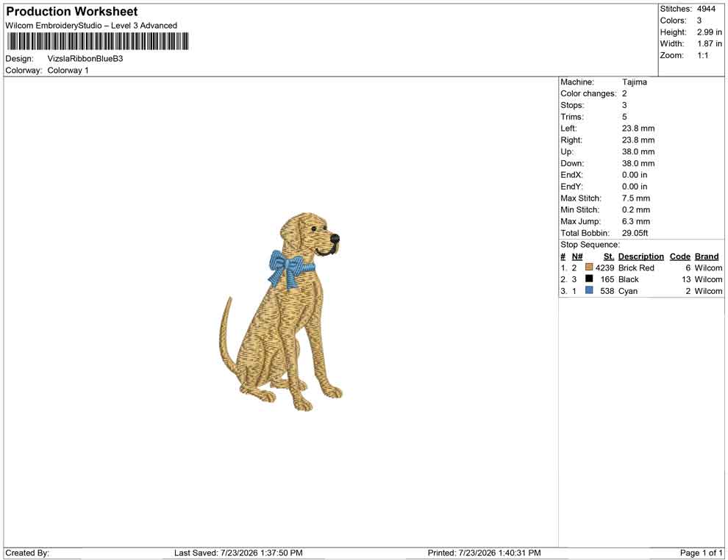Click the Height value '2.99 in'
The width and height of the screenshot is (728, 560).
(710, 32)
